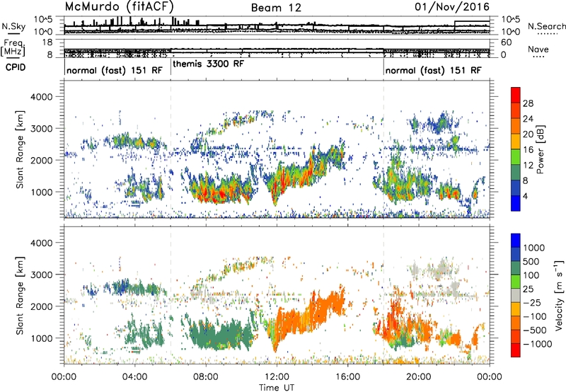
Task: Click the gray segment of the Velocity color bar
Action: [x=516, y=295]
